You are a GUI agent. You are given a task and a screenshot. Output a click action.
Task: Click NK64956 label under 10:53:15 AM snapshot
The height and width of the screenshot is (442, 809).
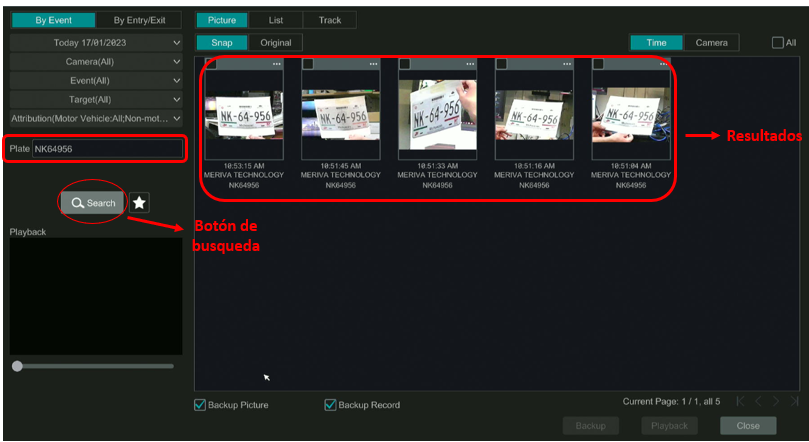244,185
